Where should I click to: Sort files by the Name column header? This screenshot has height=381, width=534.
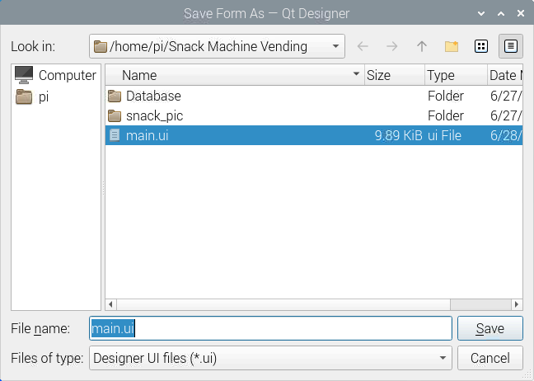click(x=235, y=75)
